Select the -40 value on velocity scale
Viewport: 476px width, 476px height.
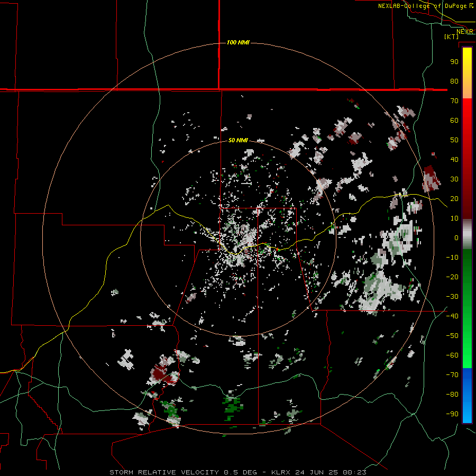452,316
